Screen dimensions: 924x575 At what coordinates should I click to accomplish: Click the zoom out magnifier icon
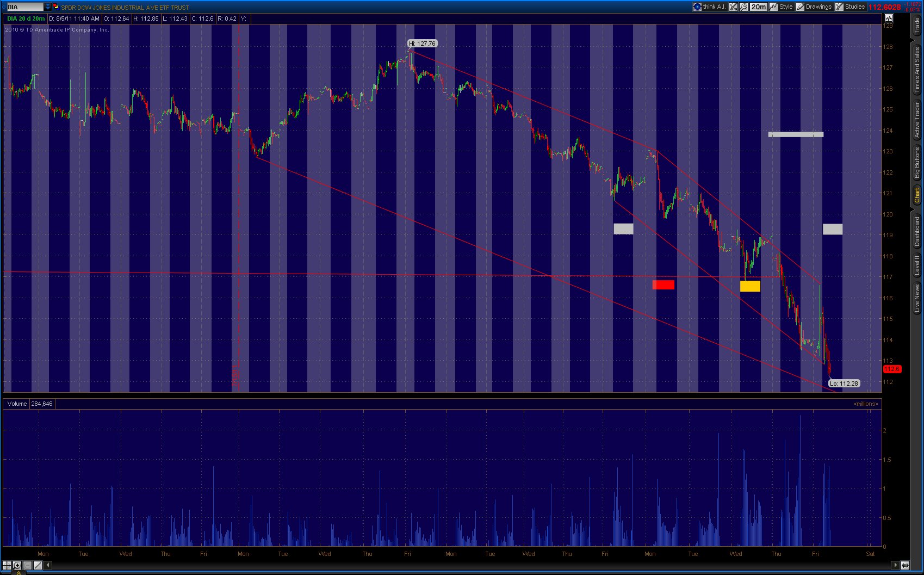[27, 565]
